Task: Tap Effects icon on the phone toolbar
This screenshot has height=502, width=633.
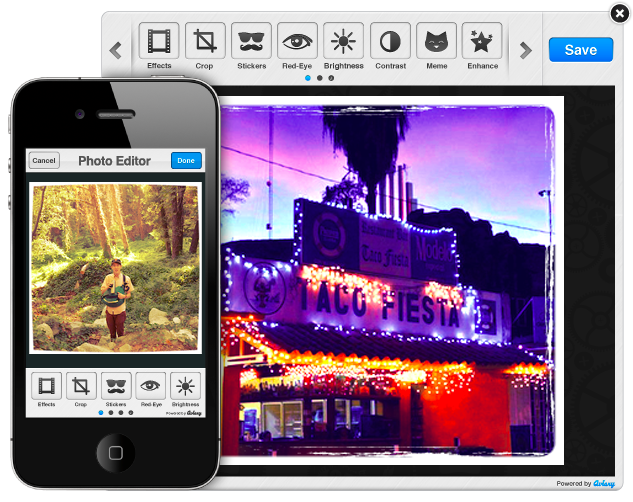Action: [46, 386]
